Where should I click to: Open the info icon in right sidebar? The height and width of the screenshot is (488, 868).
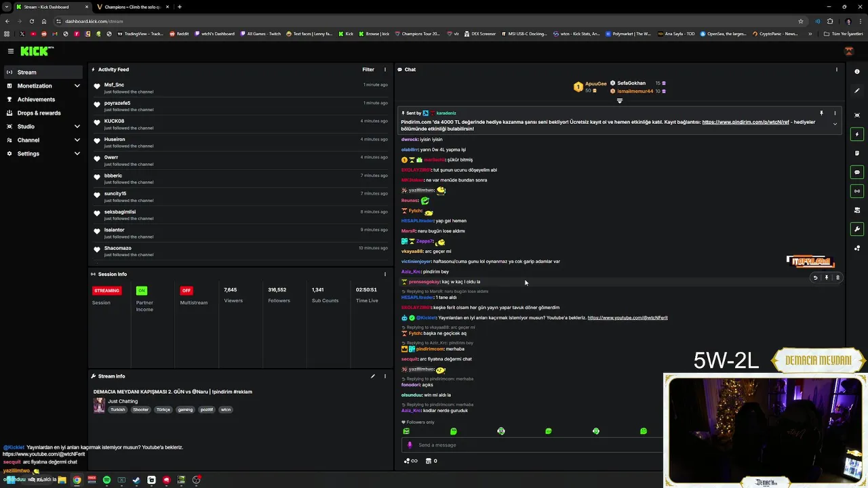coord(857,72)
